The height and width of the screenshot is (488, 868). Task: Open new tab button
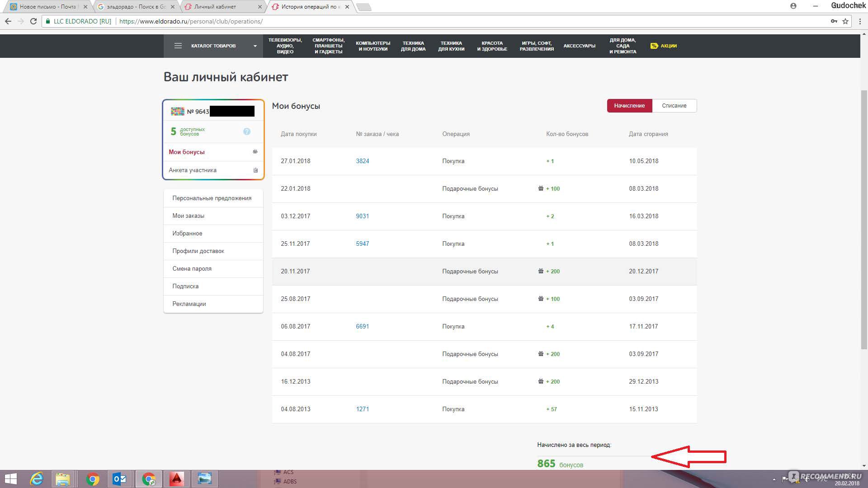363,7
